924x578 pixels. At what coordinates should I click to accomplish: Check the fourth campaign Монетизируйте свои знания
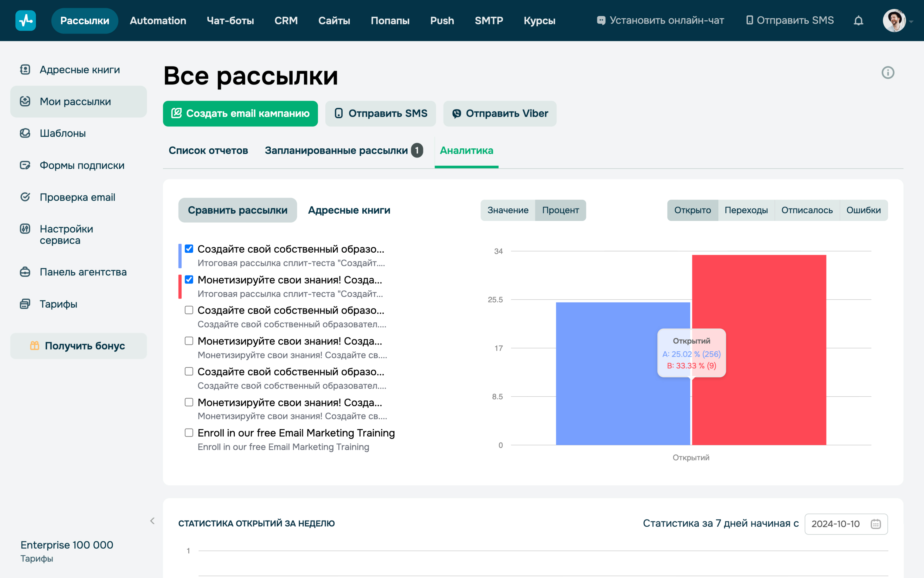pos(189,341)
